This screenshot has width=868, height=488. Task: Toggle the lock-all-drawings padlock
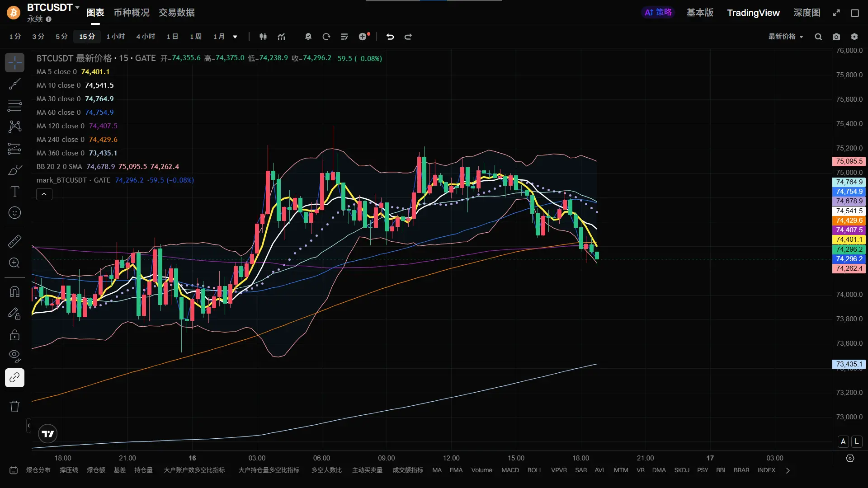14,335
